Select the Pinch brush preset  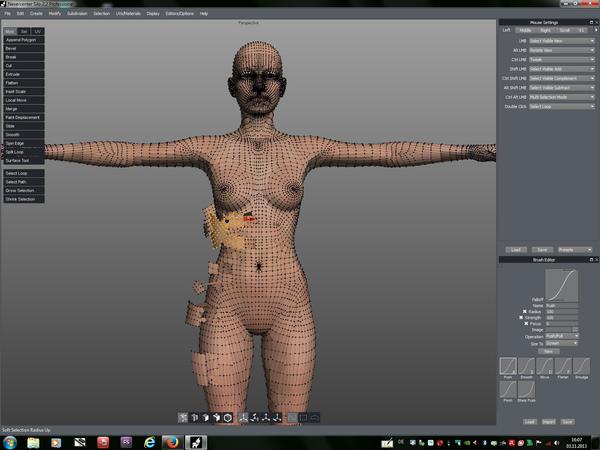point(508,390)
